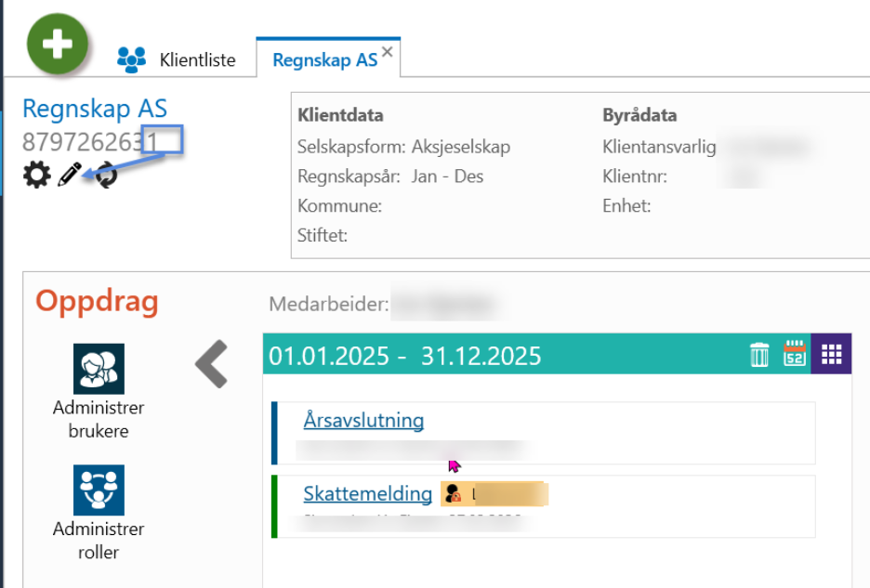Click the green plus add button
Screen dimensions: 870x588
58,44
